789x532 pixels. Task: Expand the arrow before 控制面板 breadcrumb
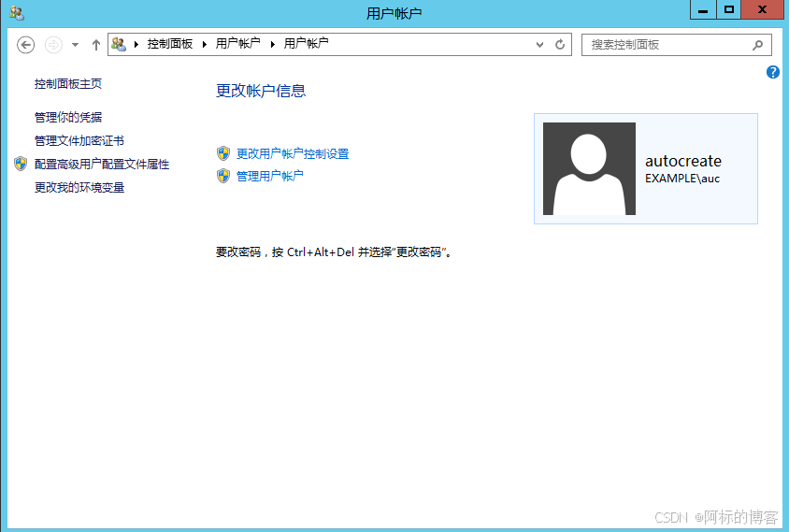(x=136, y=44)
